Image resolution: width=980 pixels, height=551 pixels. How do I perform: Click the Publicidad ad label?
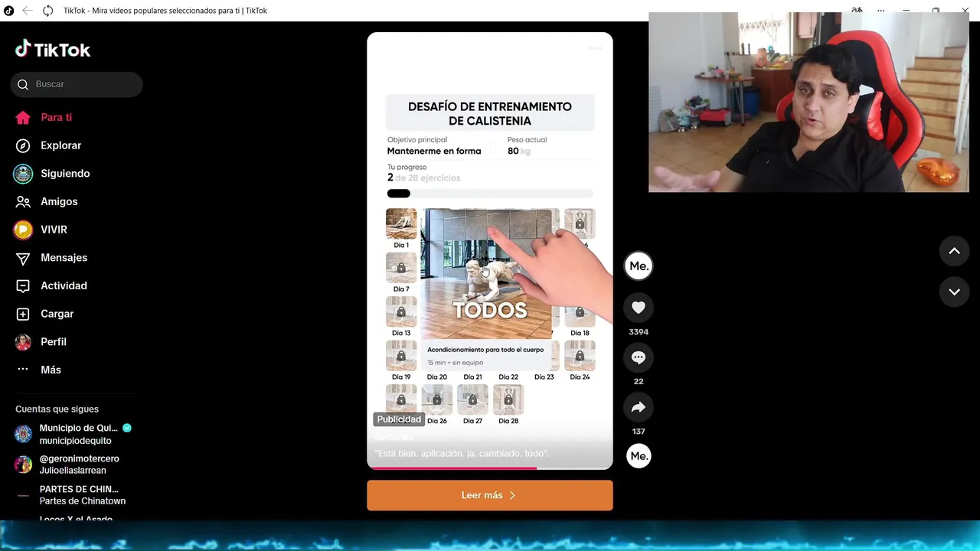(x=399, y=419)
